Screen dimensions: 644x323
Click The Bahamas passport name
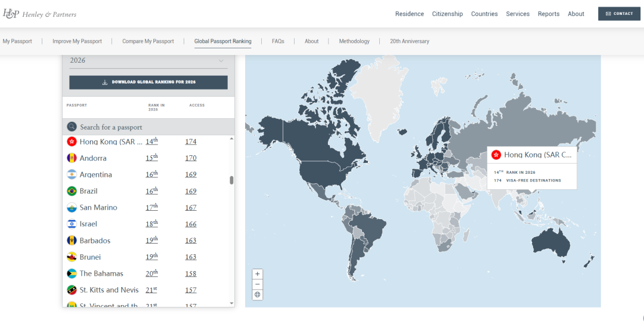[x=101, y=273]
